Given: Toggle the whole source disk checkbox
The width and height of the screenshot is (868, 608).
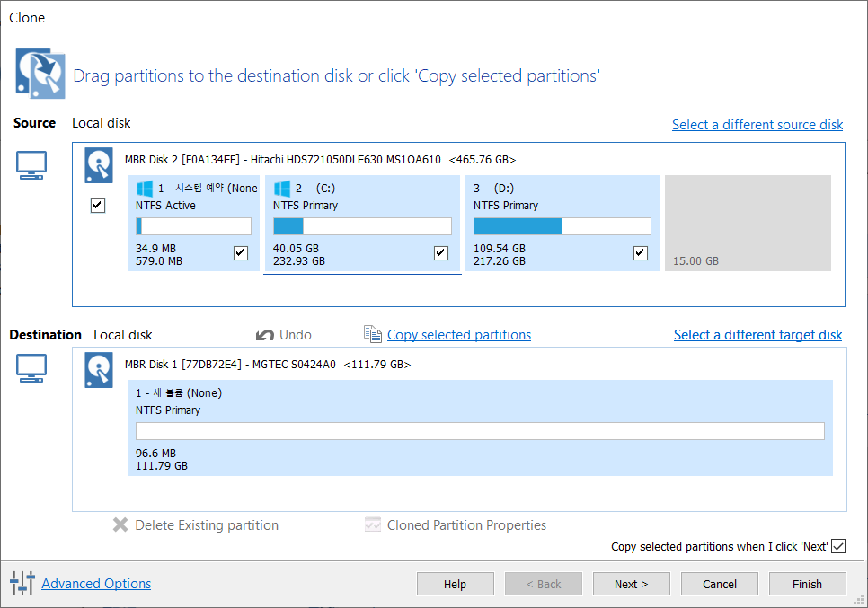Looking at the screenshot, I should [97, 206].
